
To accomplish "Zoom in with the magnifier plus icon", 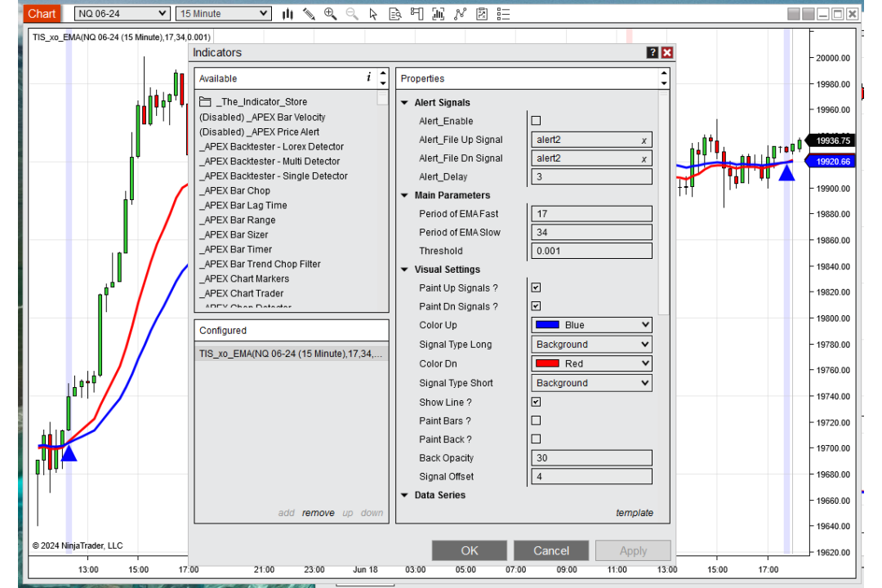I will (330, 14).
